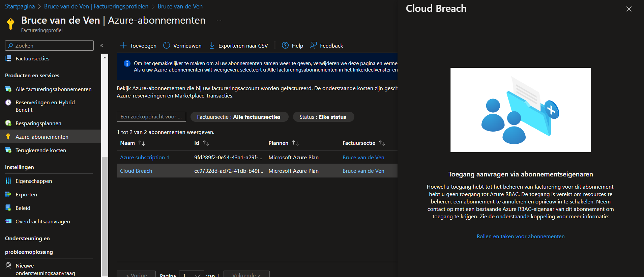Click the Terugkerende kosten icon
The width and height of the screenshot is (644, 277).
click(8, 150)
